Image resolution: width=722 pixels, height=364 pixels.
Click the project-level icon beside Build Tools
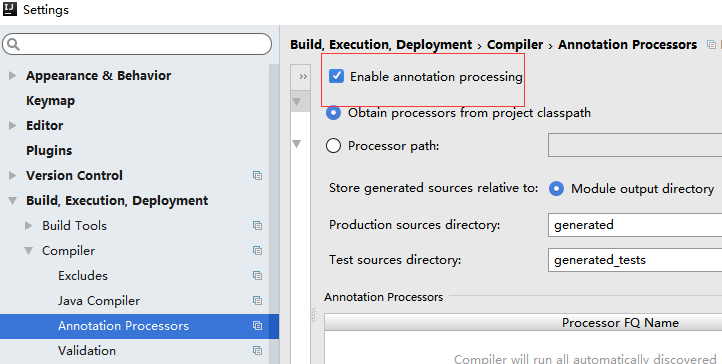tap(257, 225)
